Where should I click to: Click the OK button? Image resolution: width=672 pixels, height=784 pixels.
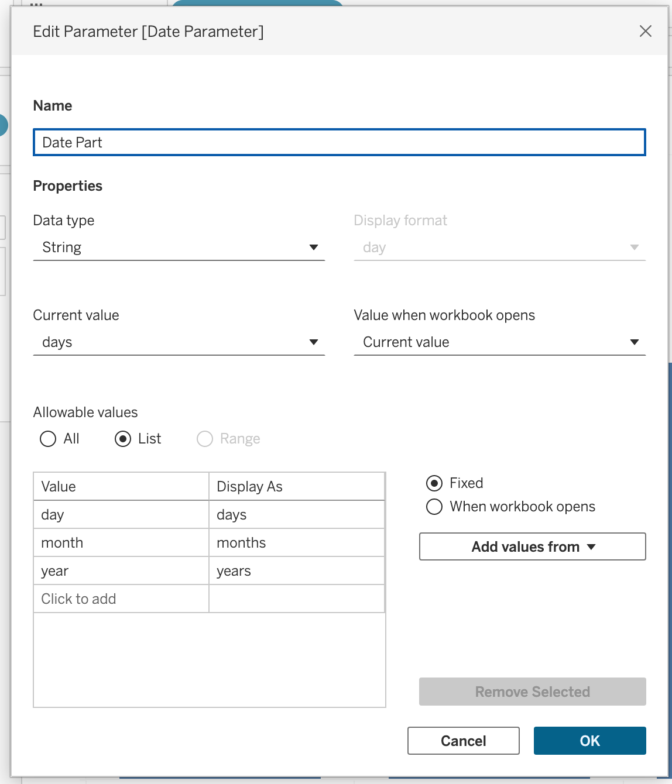coord(589,741)
